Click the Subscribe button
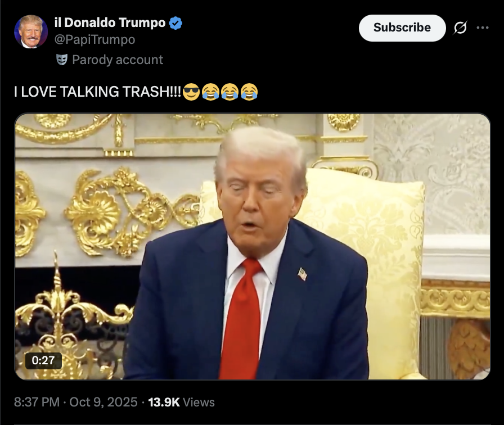This screenshot has height=425, width=504. pyautogui.click(x=402, y=28)
